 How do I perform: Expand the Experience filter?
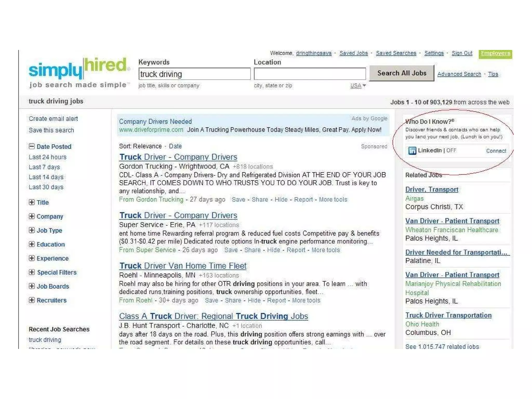32,258
